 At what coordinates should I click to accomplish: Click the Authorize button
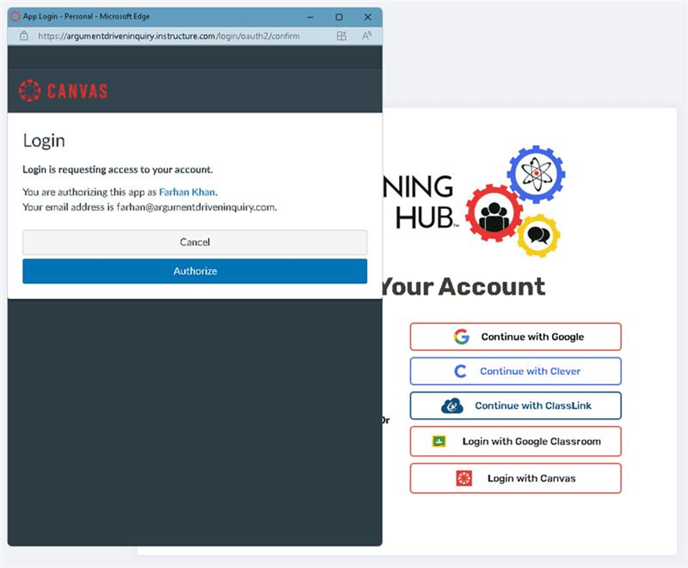pyautogui.click(x=195, y=271)
